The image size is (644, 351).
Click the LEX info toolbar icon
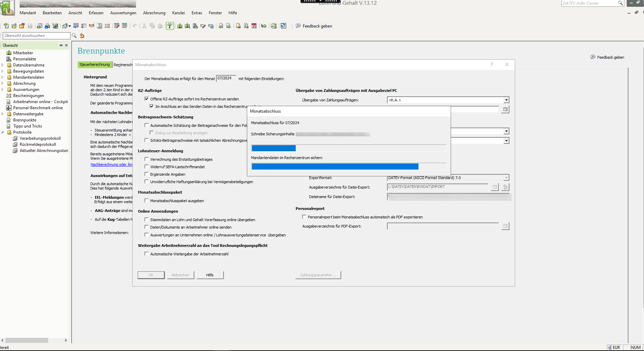coord(273,26)
